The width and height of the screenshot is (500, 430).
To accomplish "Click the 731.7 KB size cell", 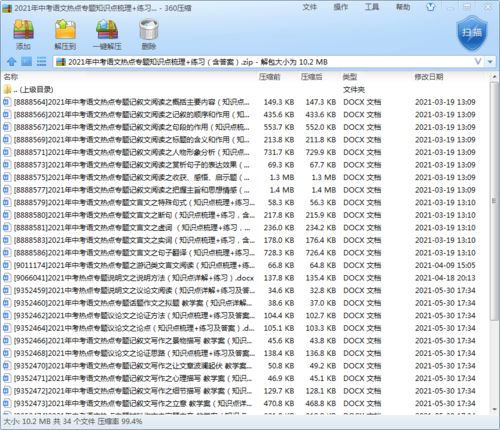I will pyautogui.click(x=279, y=152).
